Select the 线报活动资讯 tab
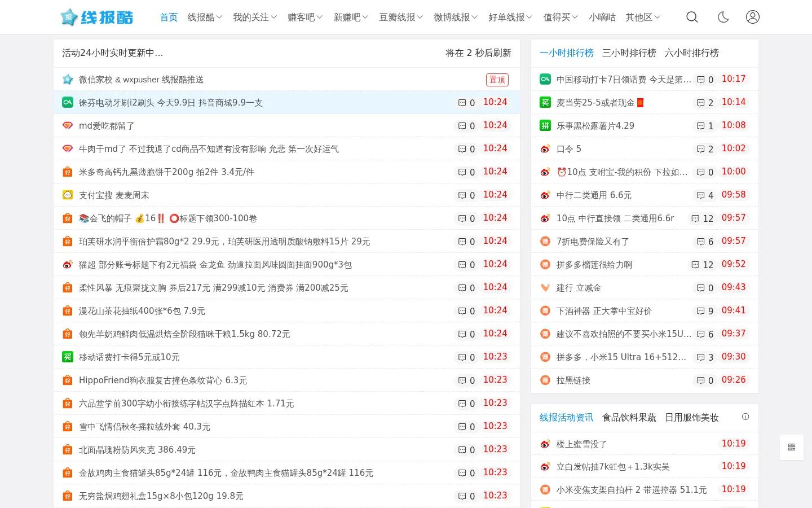Screen dimensions: 812x508 click(x=567, y=417)
